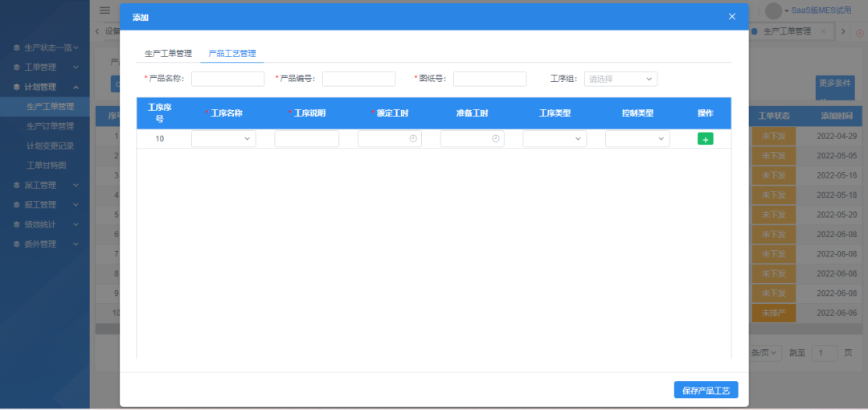Click the 2022-06-06 date cell
The width and height of the screenshot is (868, 410).
[x=837, y=313]
